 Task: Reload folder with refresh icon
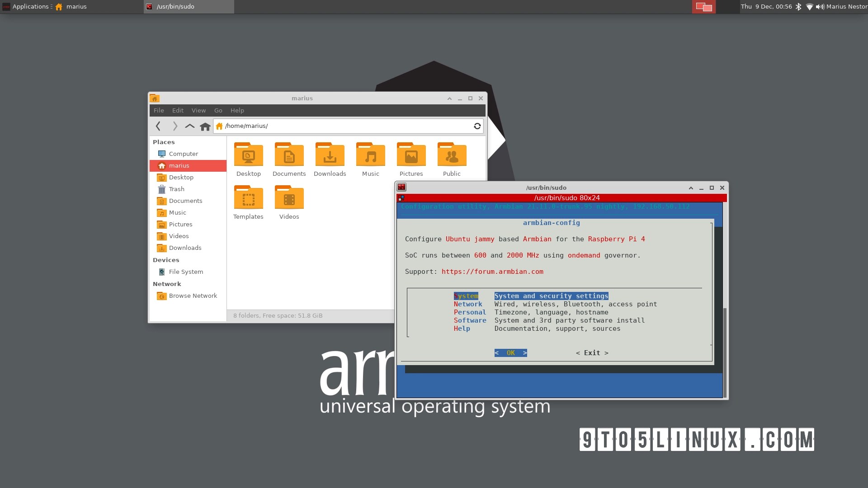[x=477, y=126]
